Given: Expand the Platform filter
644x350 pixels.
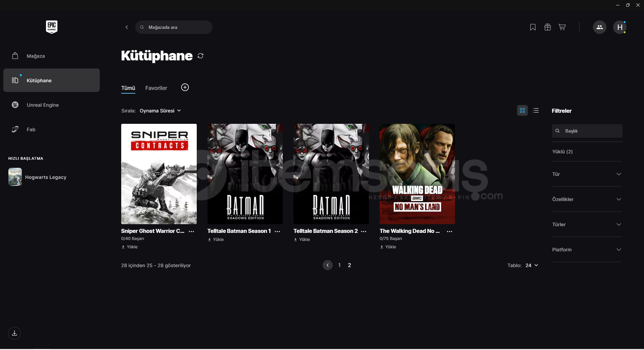Looking at the screenshot, I should pyautogui.click(x=587, y=250).
